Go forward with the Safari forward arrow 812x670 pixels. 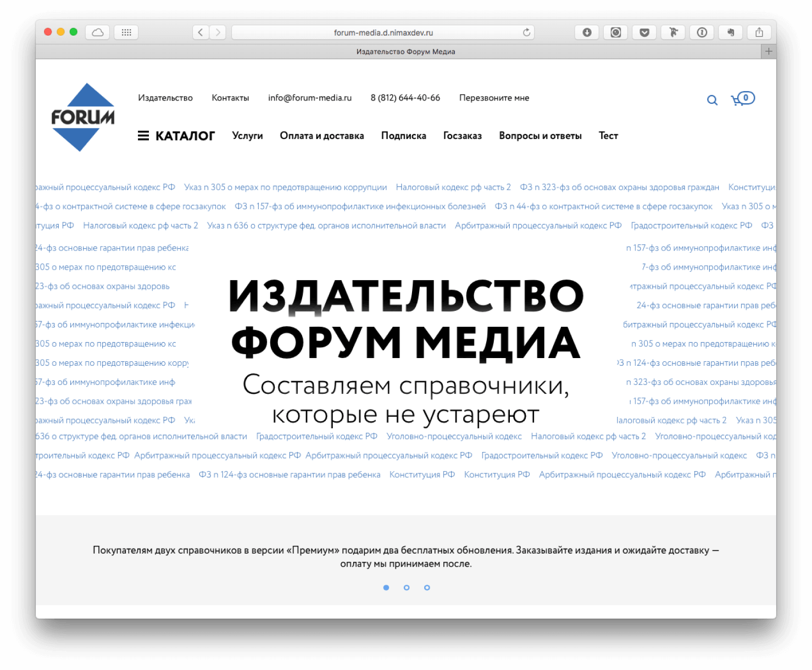point(218,32)
